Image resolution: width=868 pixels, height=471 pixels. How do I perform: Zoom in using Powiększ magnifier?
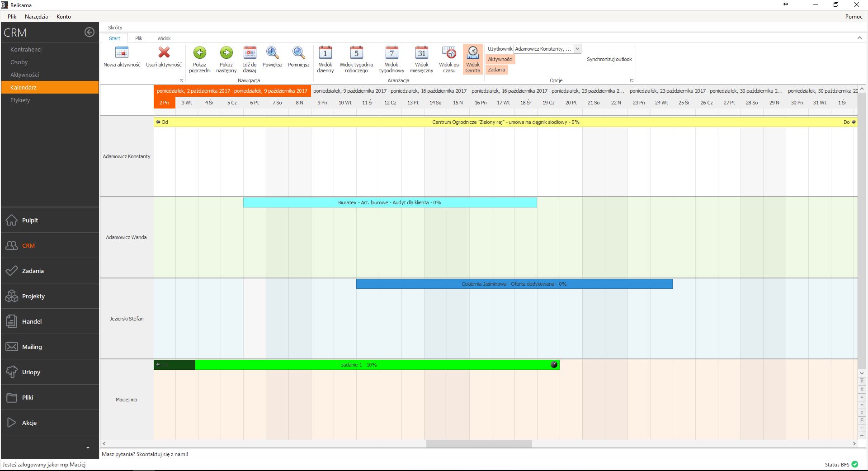[272, 53]
